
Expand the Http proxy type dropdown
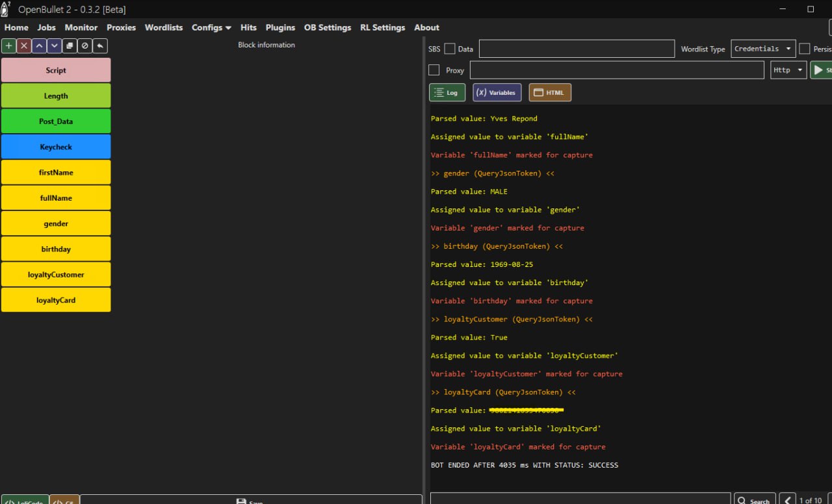point(788,70)
